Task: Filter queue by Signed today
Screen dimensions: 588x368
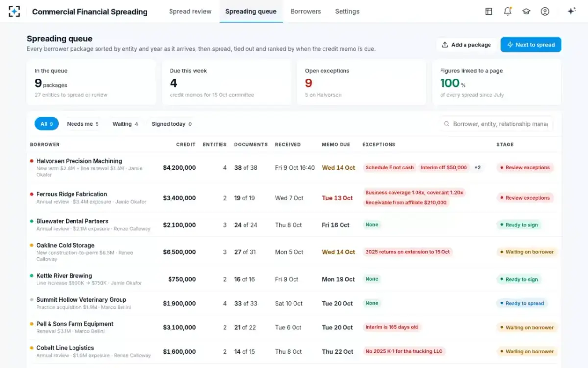Action: (171, 124)
